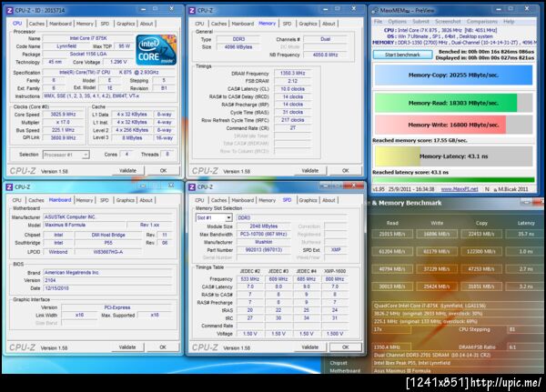Select the Caches tab in the CPU-Z window showing ASUSTeK motherboard
This screenshot has width=546, height=392.
point(36,200)
